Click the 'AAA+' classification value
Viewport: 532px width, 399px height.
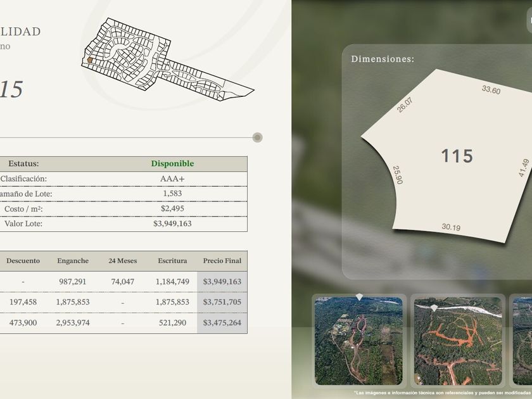point(172,179)
